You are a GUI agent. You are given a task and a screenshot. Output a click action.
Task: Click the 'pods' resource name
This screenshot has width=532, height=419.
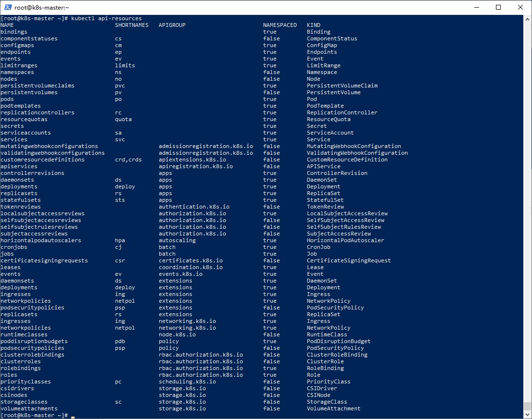[7, 99]
